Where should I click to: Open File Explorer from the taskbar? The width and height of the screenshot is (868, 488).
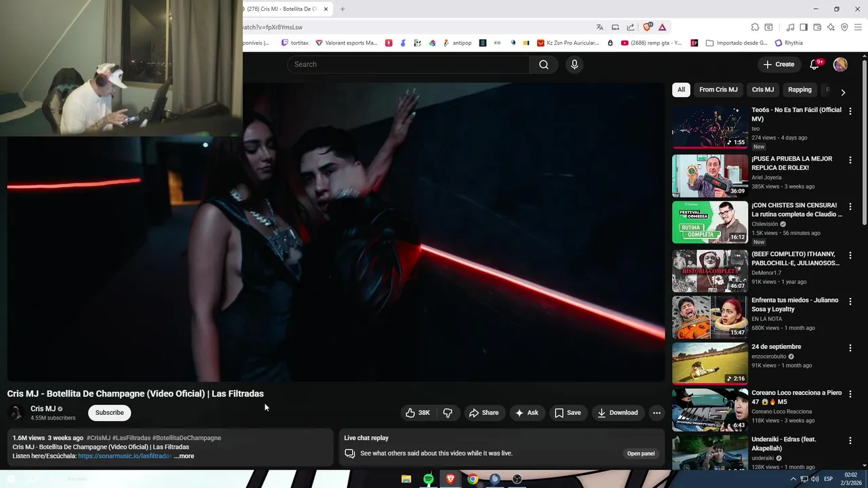406,479
